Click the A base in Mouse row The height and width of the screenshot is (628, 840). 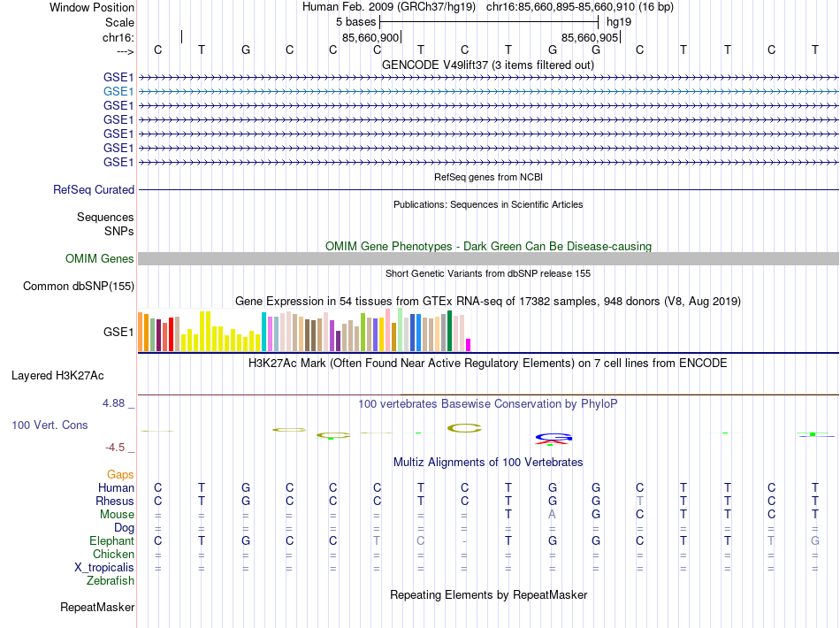coord(553,515)
